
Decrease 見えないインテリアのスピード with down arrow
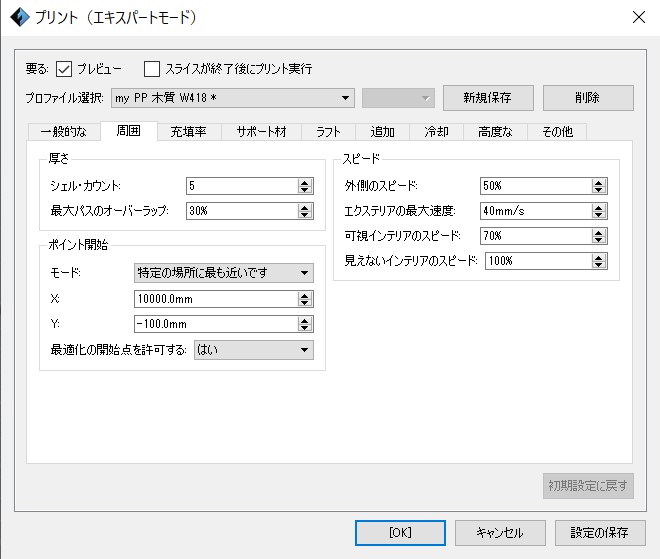[x=599, y=265]
